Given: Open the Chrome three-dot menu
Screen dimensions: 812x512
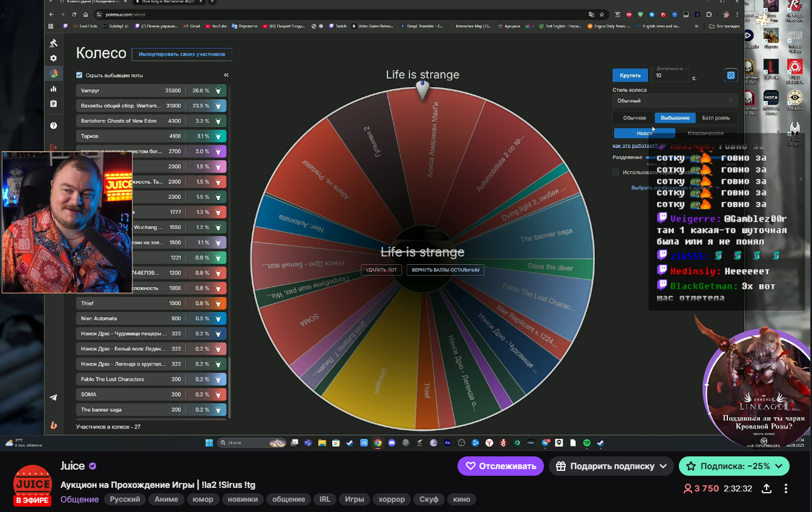Looking at the screenshot, I should (736, 14).
